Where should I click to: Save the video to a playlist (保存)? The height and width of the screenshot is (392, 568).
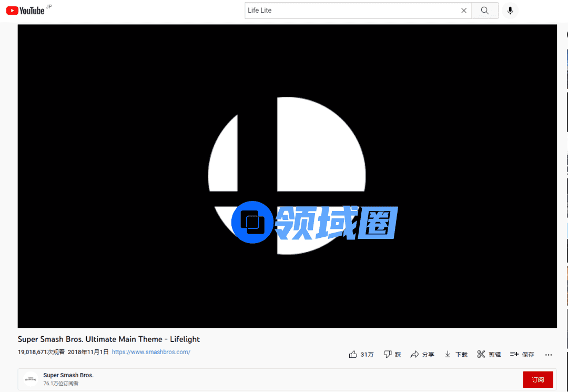(x=522, y=355)
